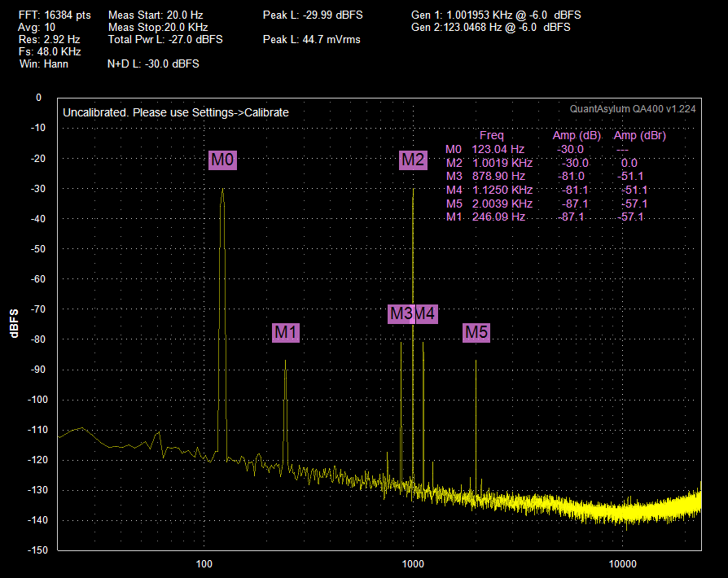Select the '-81.1' amplitude in the 1.1250 KHz row

click(x=575, y=190)
